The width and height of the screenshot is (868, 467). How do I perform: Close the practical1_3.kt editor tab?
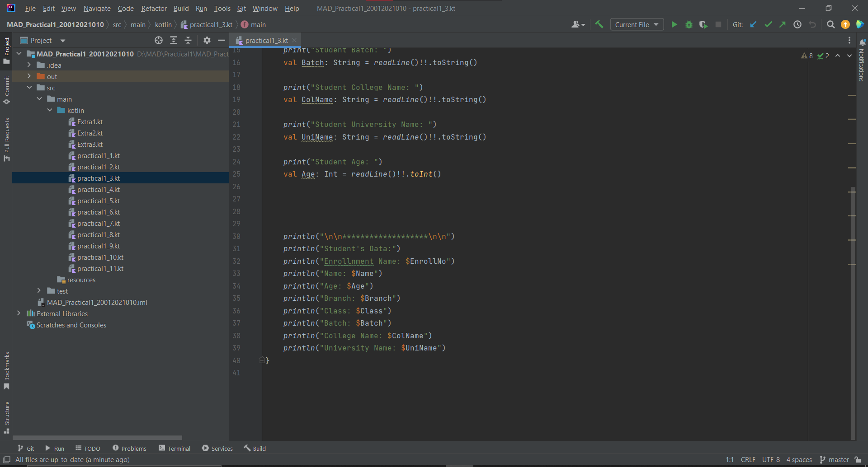pos(294,41)
